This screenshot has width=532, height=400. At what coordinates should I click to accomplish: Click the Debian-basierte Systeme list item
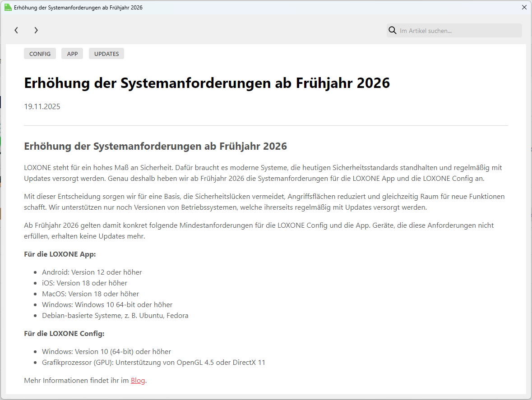tap(115, 316)
